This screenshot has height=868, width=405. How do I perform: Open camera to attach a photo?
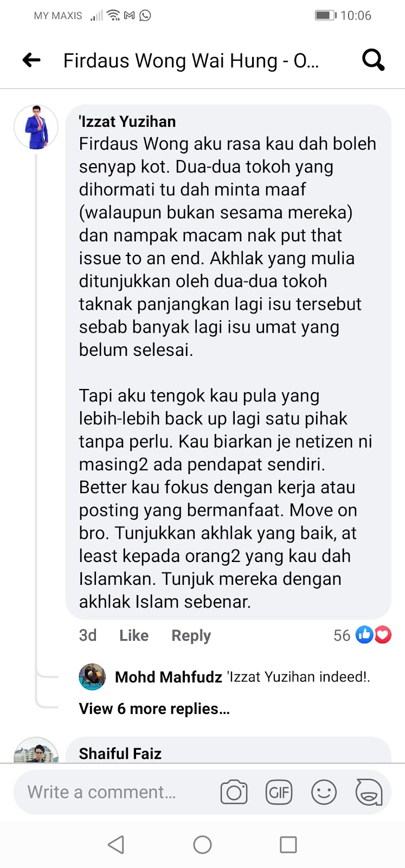point(234,793)
